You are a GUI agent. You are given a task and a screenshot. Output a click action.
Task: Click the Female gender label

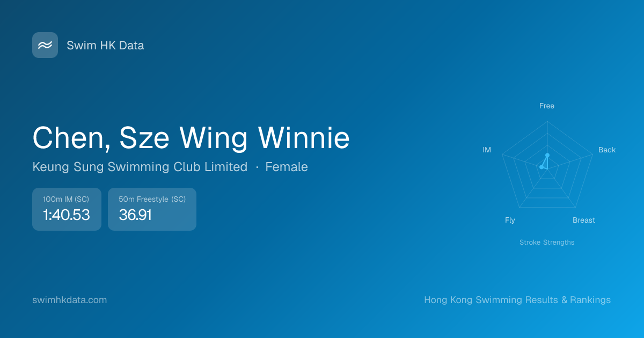287,167
